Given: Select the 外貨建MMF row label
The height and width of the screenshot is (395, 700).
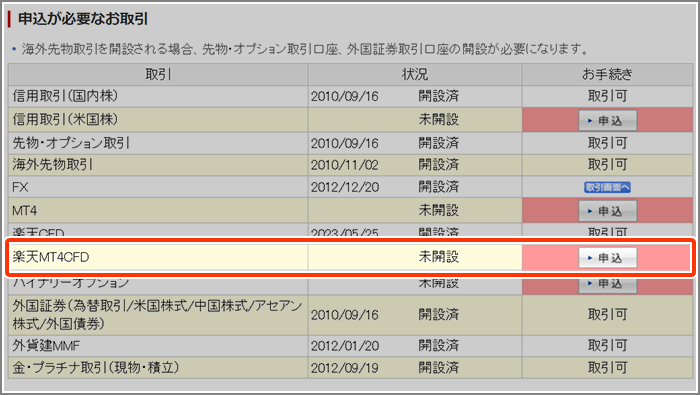Looking at the screenshot, I should click(x=46, y=345).
